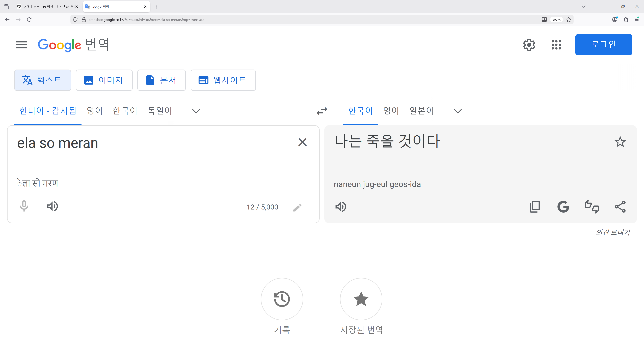Rate the translation with thumbs icon
The width and height of the screenshot is (644, 362).
[x=592, y=207]
